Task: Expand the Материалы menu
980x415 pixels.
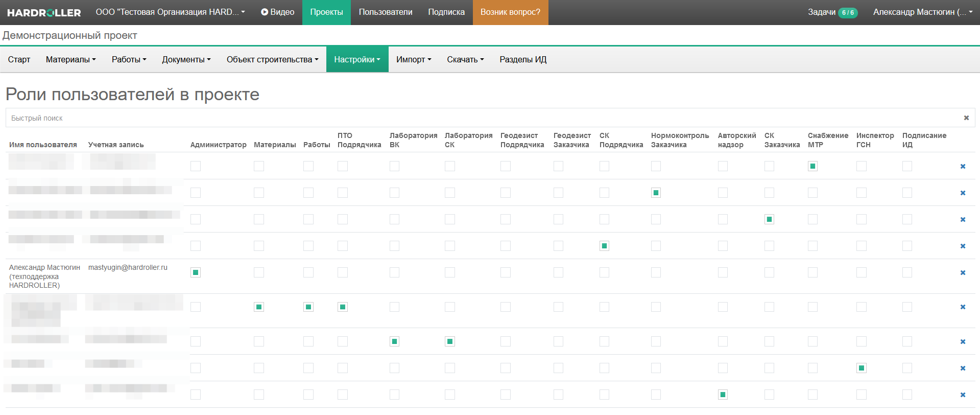Action: coord(71,59)
